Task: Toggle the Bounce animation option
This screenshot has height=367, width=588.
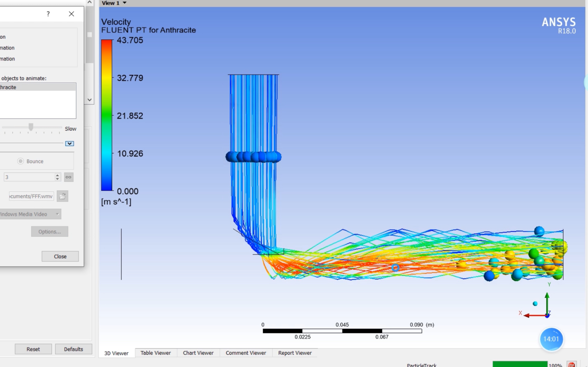Action: pos(20,161)
